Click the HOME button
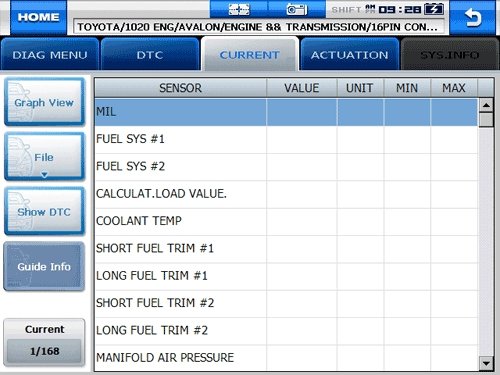The height and width of the screenshot is (375, 500). [39, 17]
